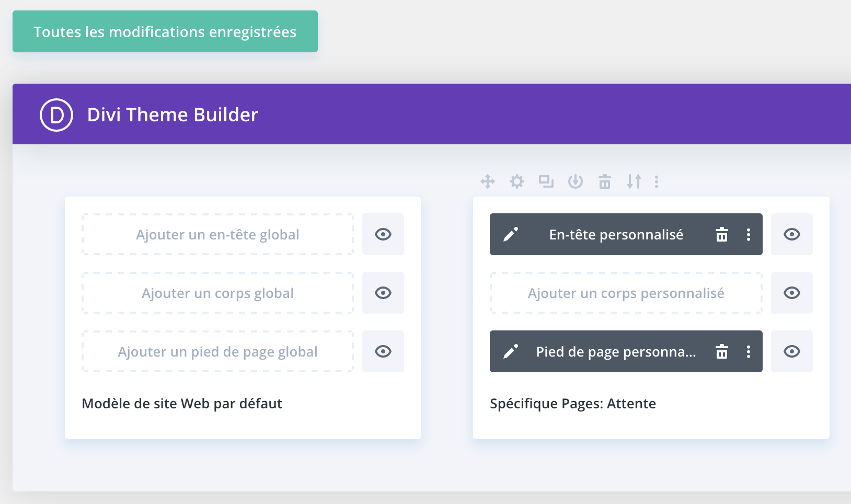This screenshot has height=504, width=851.
Task: Open template toolbar three-dot menu
Action: tap(657, 181)
